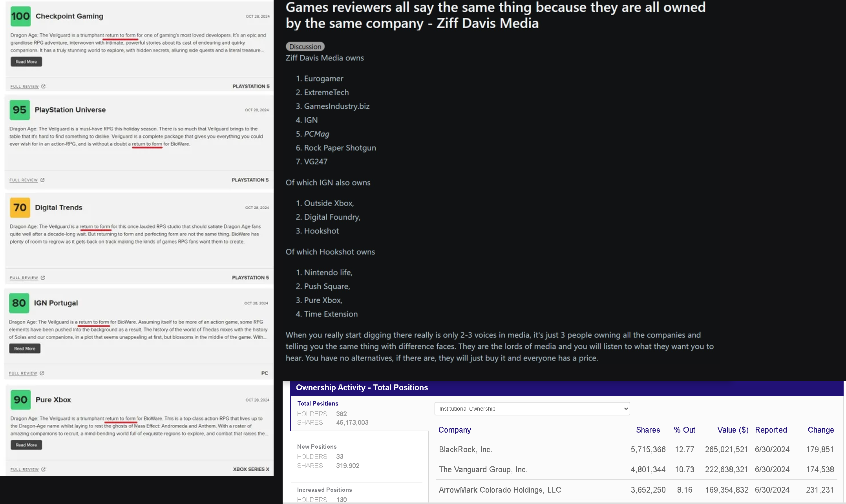Click the 169,354,832 value cell

click(x=727, y=490)
